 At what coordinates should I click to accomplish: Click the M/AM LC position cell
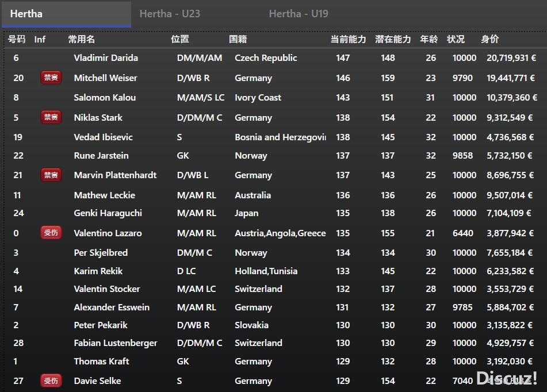(x=196, y=289)
